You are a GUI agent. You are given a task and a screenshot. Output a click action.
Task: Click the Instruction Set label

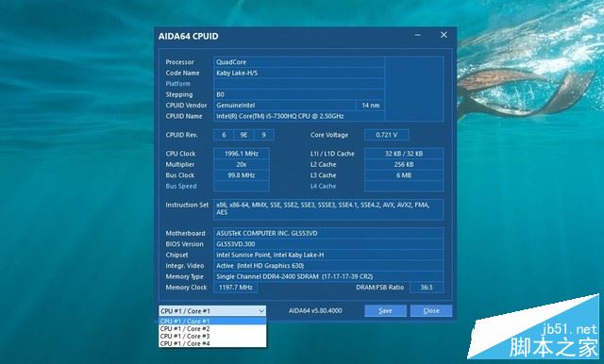pos(187,205)
